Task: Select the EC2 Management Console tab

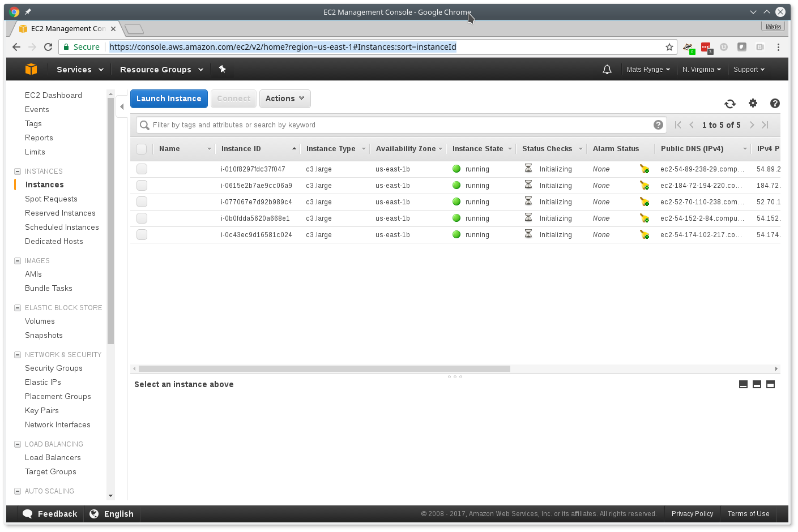Action: click(x=68, y=29)
